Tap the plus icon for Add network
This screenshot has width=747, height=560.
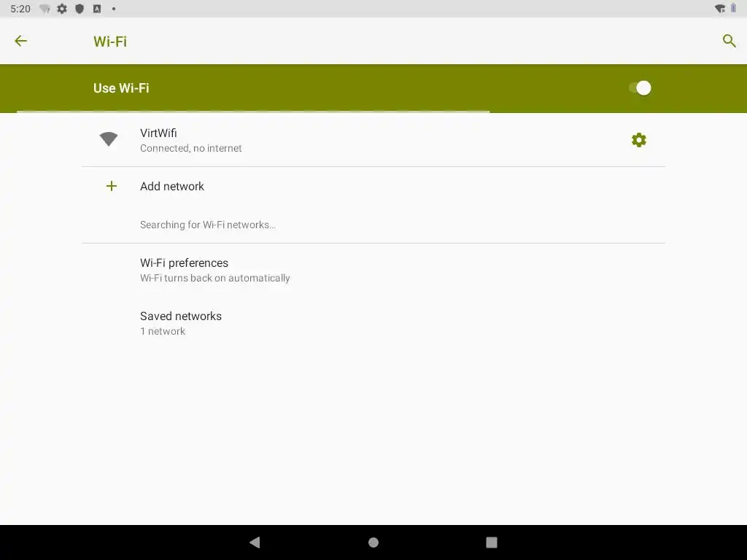[x=112, y=186]
